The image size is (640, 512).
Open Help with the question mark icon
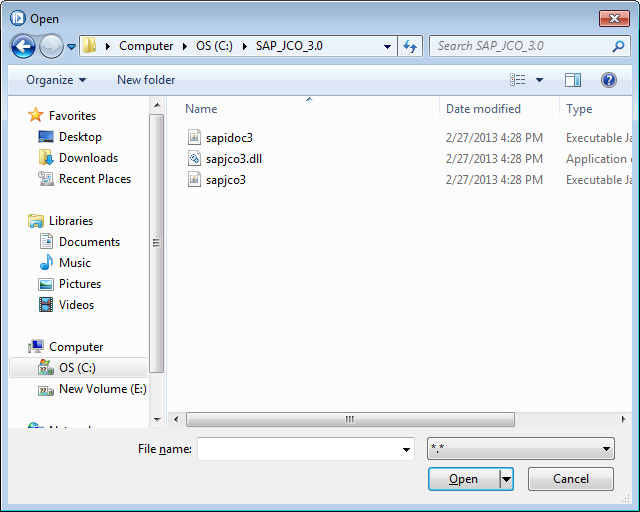pyautogui.click(x=608, y=80)
